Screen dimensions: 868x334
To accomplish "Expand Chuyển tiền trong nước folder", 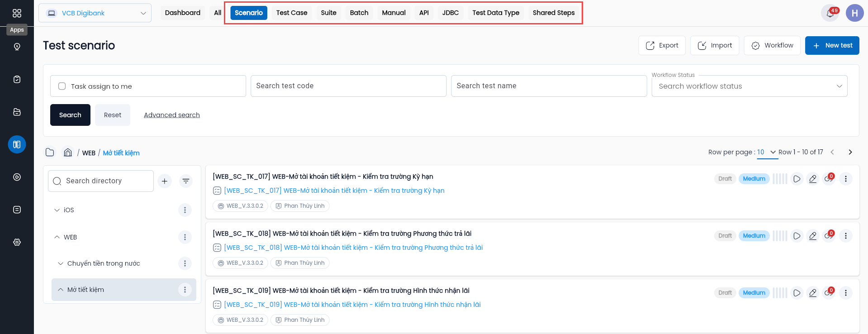I will coord(61,263).
